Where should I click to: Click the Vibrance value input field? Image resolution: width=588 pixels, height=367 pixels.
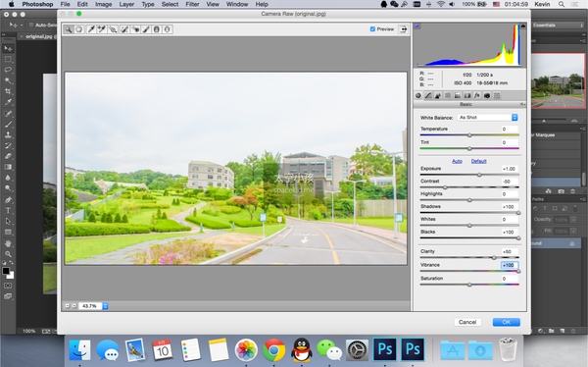coord(510,265)
